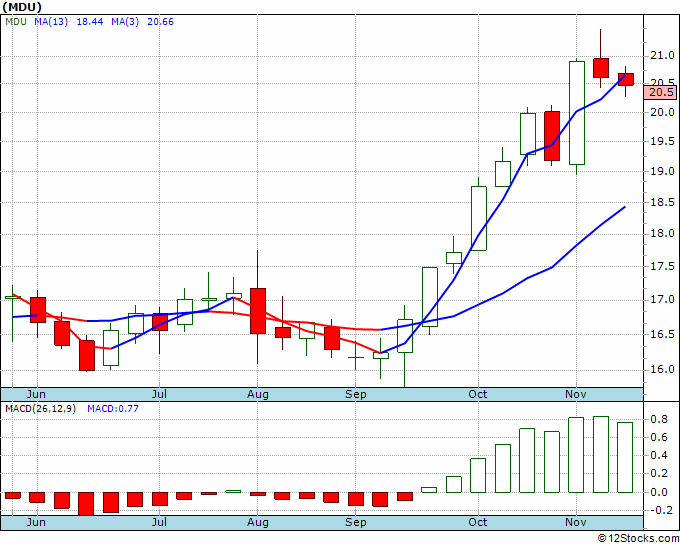Open the 12Stocks.com copyright link
The image size is (680, 546).
tap(638, 538)
